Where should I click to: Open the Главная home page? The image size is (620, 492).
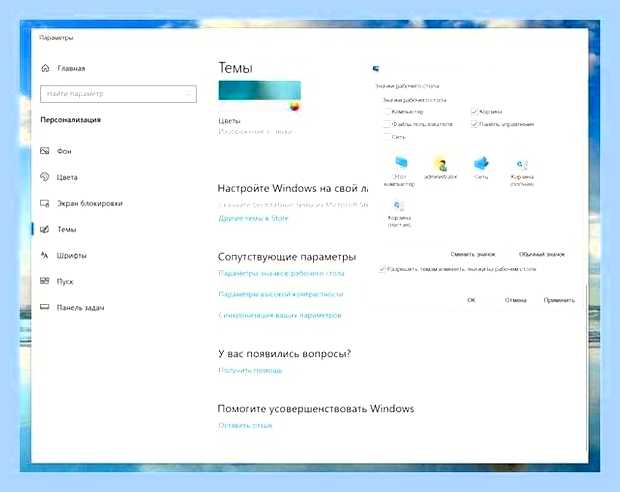coord(63,68)
